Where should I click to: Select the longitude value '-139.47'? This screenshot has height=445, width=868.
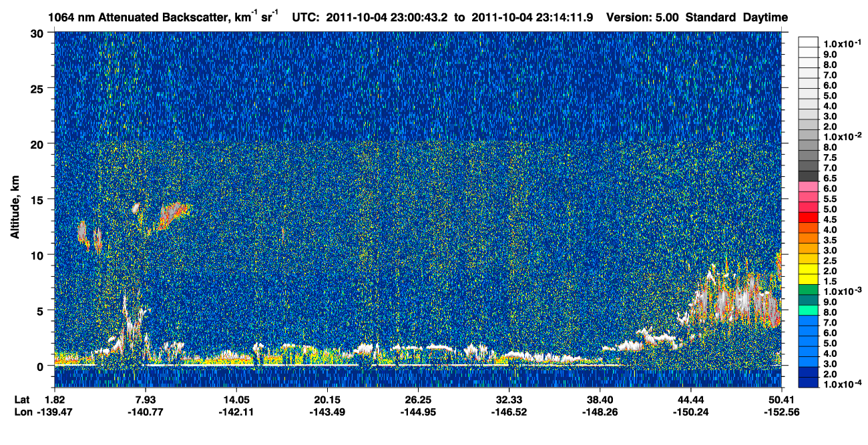tap(55, 412)
